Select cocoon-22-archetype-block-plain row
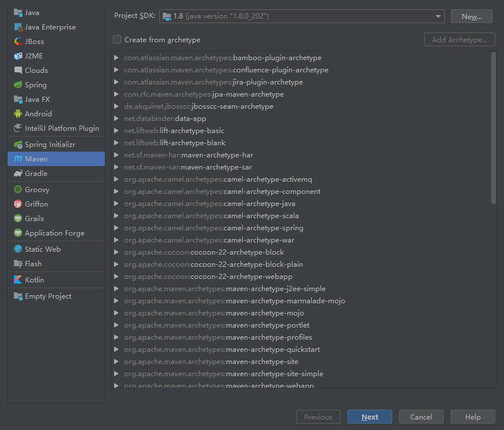The width and height of the screenshot is (504, 430). pos(213,264)
